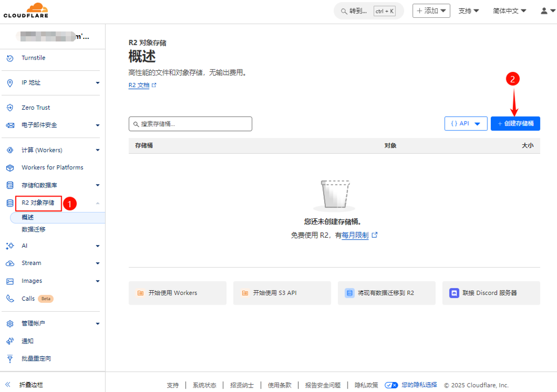Click the Cloudflare logo
This screenshot has width=557, height=392.
click(26, 10)
